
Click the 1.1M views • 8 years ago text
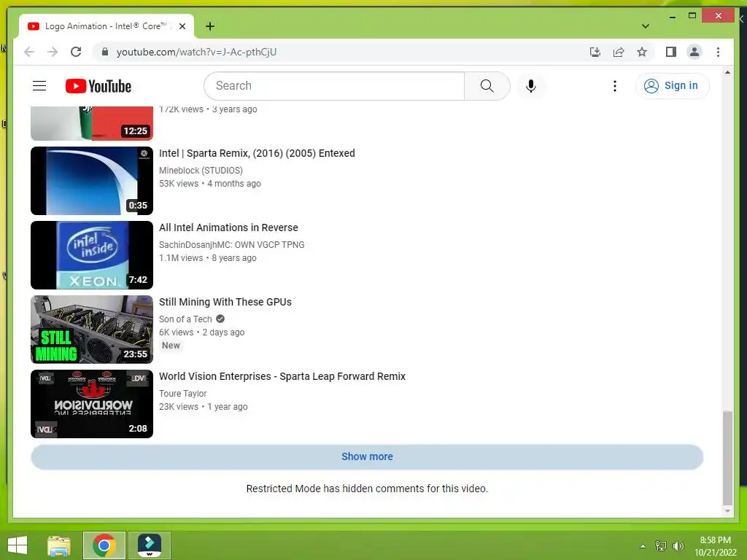tap(208, 258)
